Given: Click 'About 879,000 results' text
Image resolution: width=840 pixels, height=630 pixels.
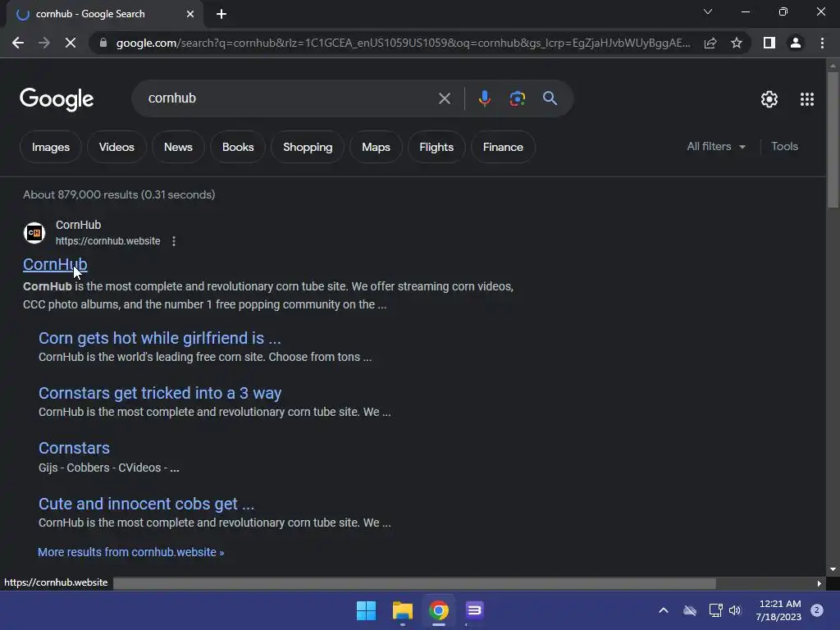Looking at the screenshot, I should click(x=119, y=194).
